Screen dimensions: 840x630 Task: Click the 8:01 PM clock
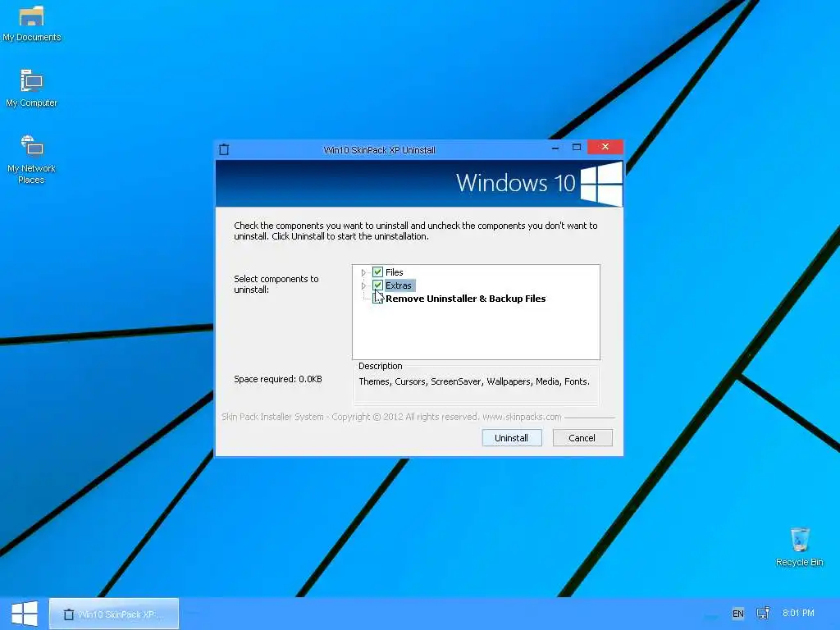click(798, 613)
